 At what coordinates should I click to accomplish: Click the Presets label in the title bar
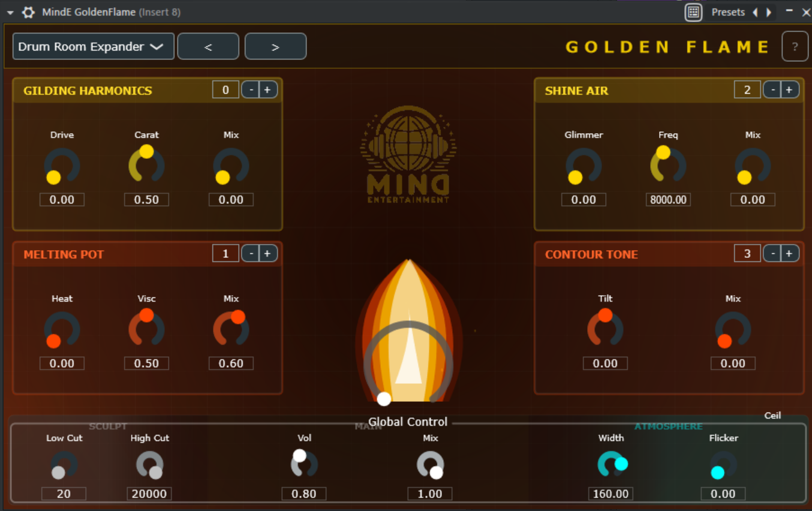click(727, 11)
